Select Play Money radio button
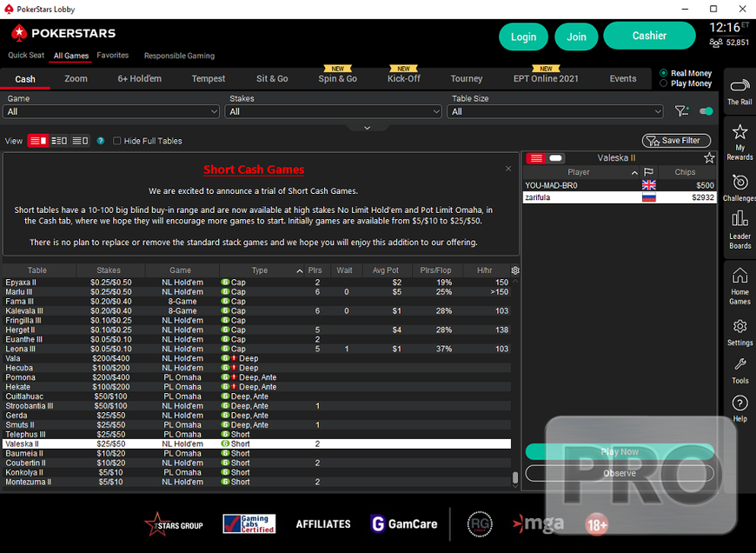Screen dimensions: 756x553 click(663, 83)
